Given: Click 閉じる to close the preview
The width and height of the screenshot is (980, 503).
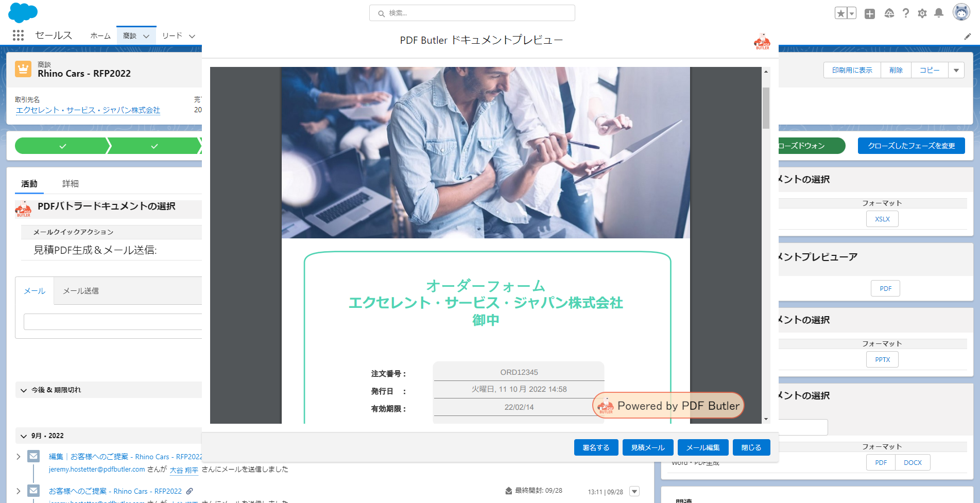Looking at the screenshot, I should [x=751, y=447].
